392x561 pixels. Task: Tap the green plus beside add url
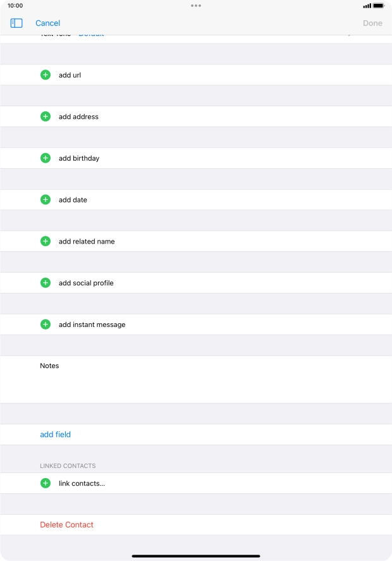[46, 75]
